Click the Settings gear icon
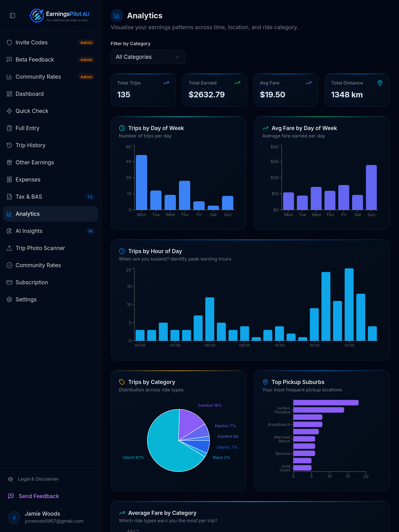 9,299
